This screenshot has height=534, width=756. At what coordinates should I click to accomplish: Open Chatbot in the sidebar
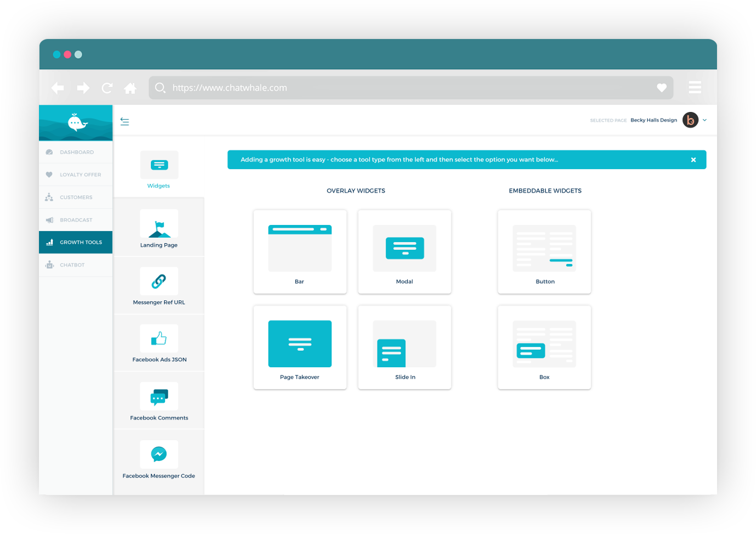pyautogui.click(x=76, y=265)
